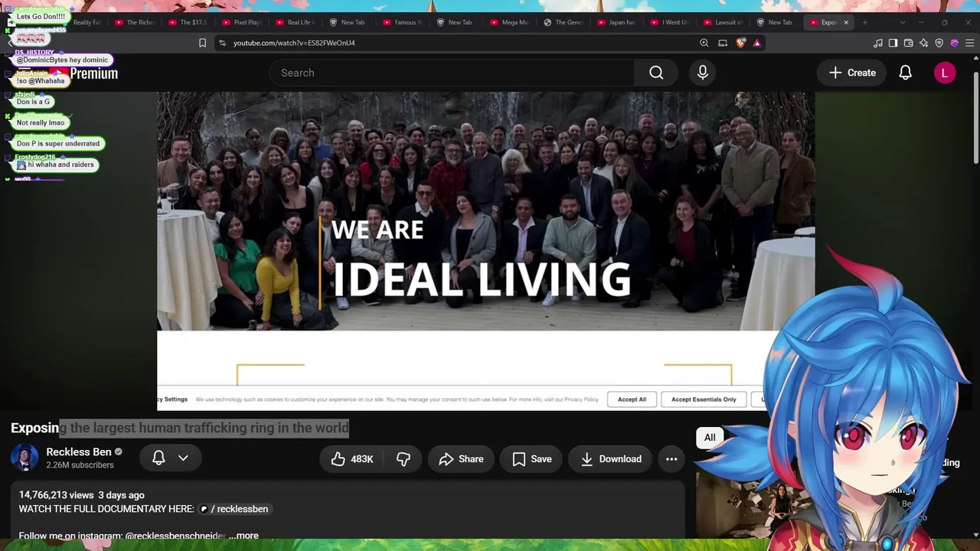Viewport: 980px width, 551px height.
Task: Click the zoom magnifier icon in address bar
Action: click(x=704, y=43)
